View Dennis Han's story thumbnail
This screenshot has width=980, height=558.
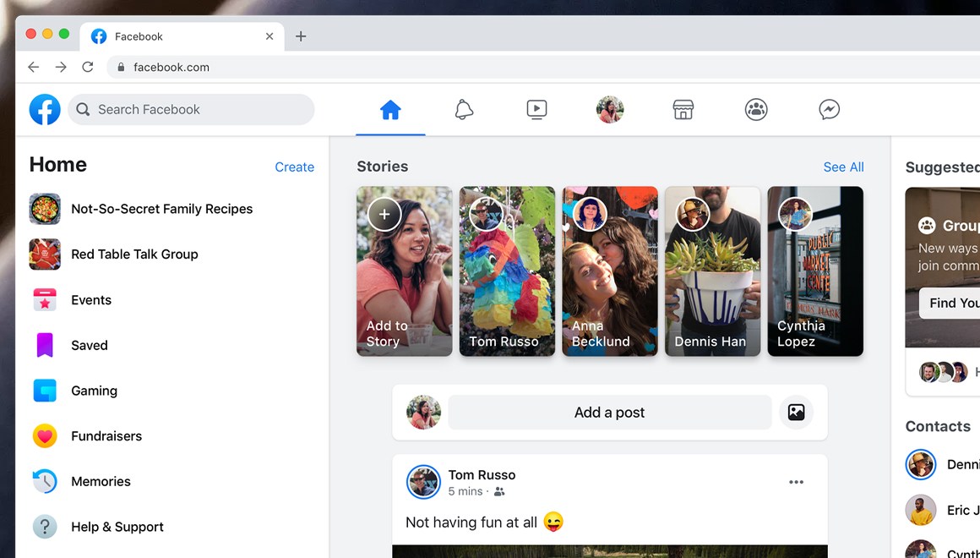tap(712, 271)
